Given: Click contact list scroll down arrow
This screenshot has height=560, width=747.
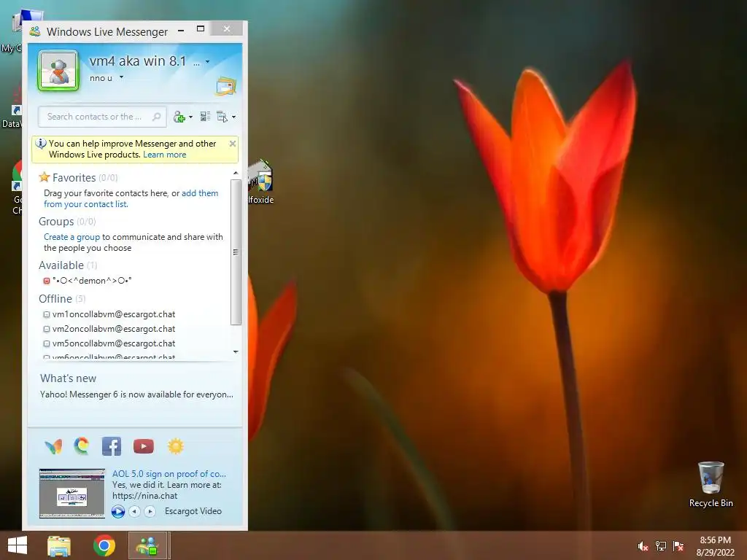Looking at the screenshot, I should (x=236, y=352).
